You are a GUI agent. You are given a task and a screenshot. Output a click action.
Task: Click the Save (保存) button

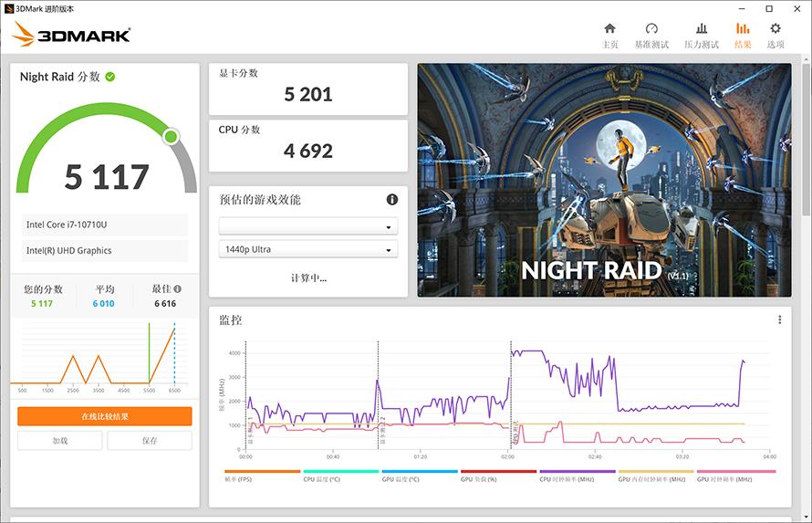click(150, 441)
